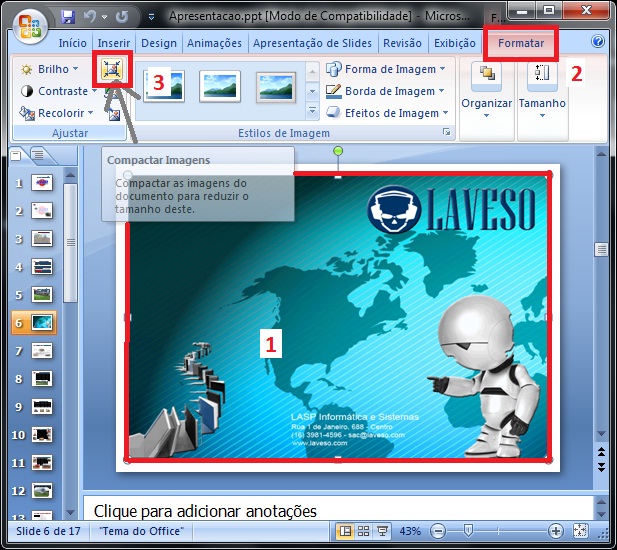Start the Slide Show view
This screenshot has height=550, width=617.
coord(381,532)
